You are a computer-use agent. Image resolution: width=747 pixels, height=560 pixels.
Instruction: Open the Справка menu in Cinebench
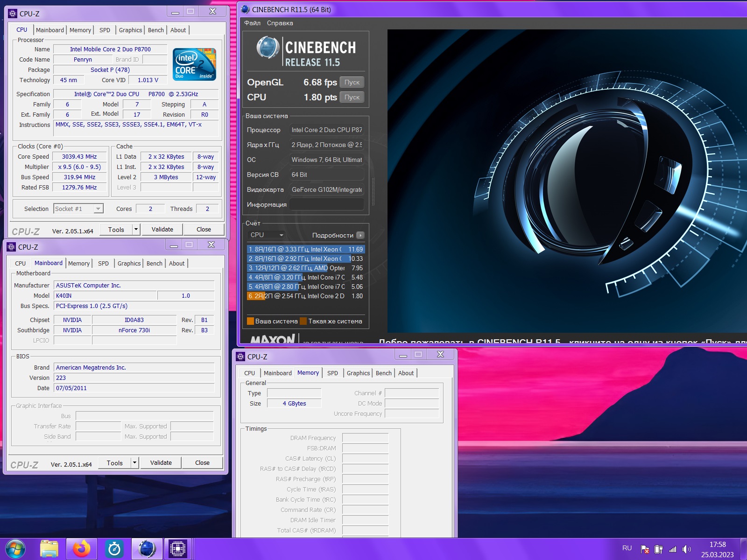click(x=280, y=23)
